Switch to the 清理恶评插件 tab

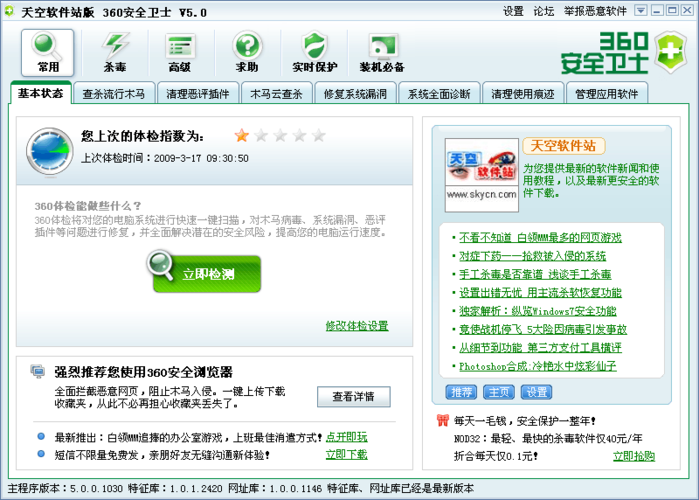click(198, 95)
